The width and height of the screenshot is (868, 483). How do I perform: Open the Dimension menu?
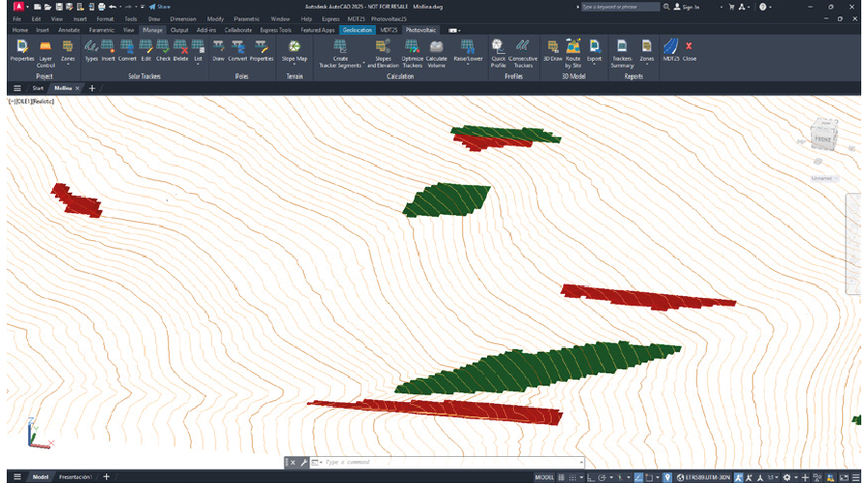(x=183, y=18)
